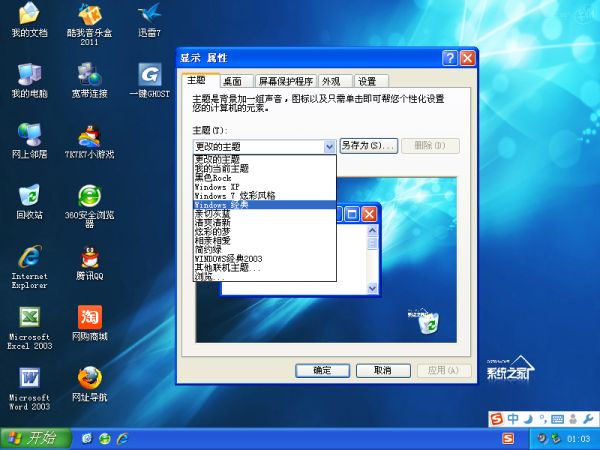This screenshot has height=450, width=600.
Task: Launch 迅雷7 from the desktop
Action: (x=149, y=17)
